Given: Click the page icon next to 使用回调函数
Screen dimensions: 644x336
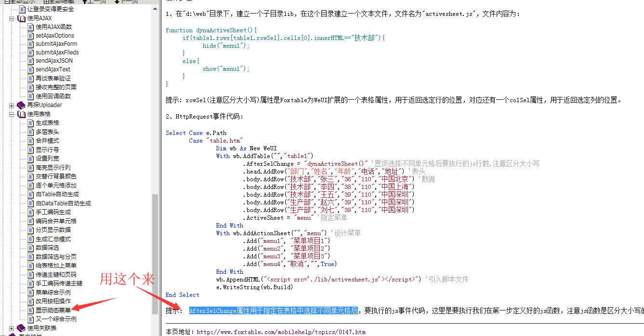Looking at the screenshot, I should tap(31, 96).
